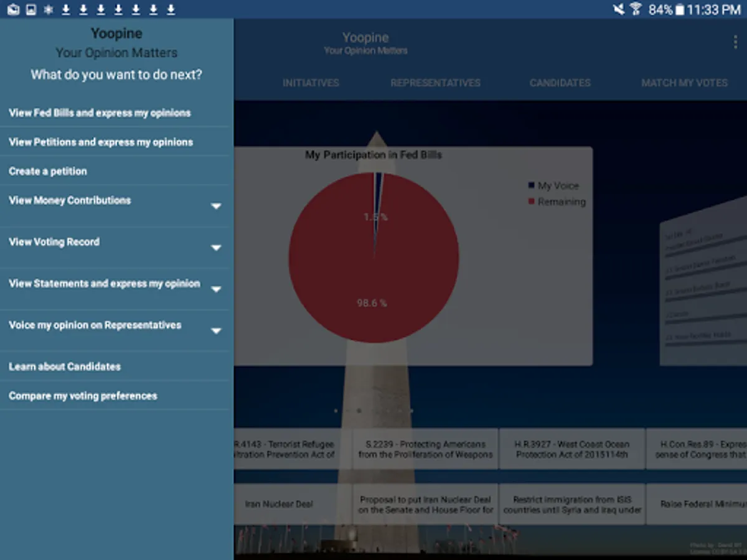Tap the snowflake notification icon

pyautogui.click(x=48, y=9)
